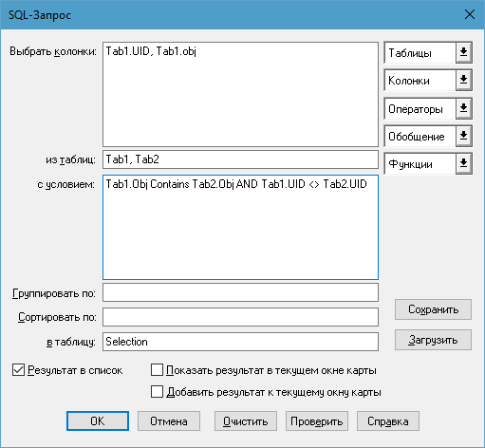This screenshot has width=485, height=448.
Task: Click the Сохранить button
Action: pyautogui.click(x=433, y=309)
